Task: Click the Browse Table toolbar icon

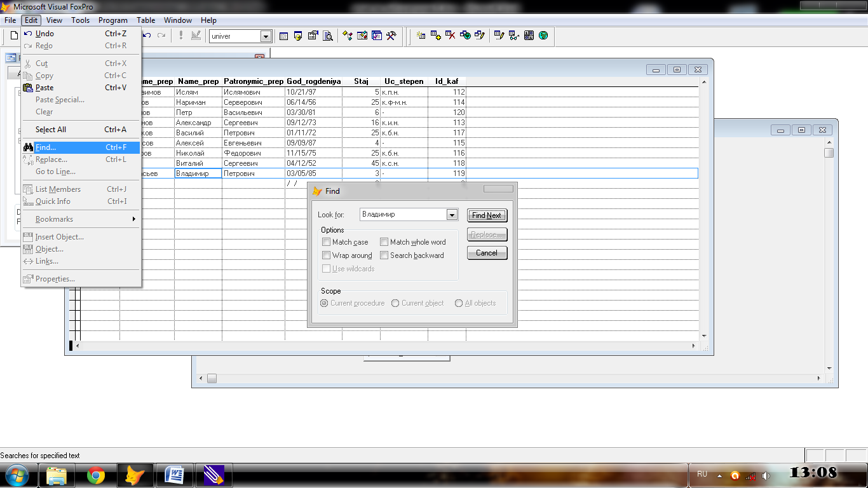Action: 514,36
